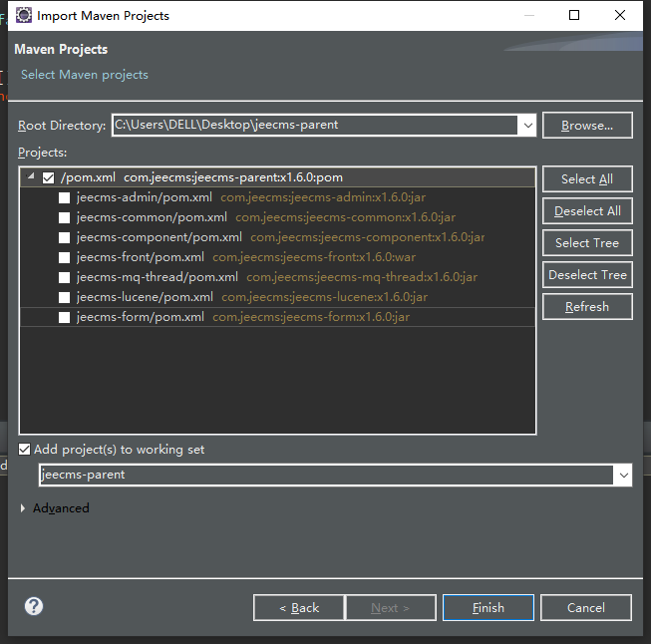Image resolution: width=651 pixels, height=644 pixels.
Task: Toggle Add project(s) to working set
Action: point(25,450)
